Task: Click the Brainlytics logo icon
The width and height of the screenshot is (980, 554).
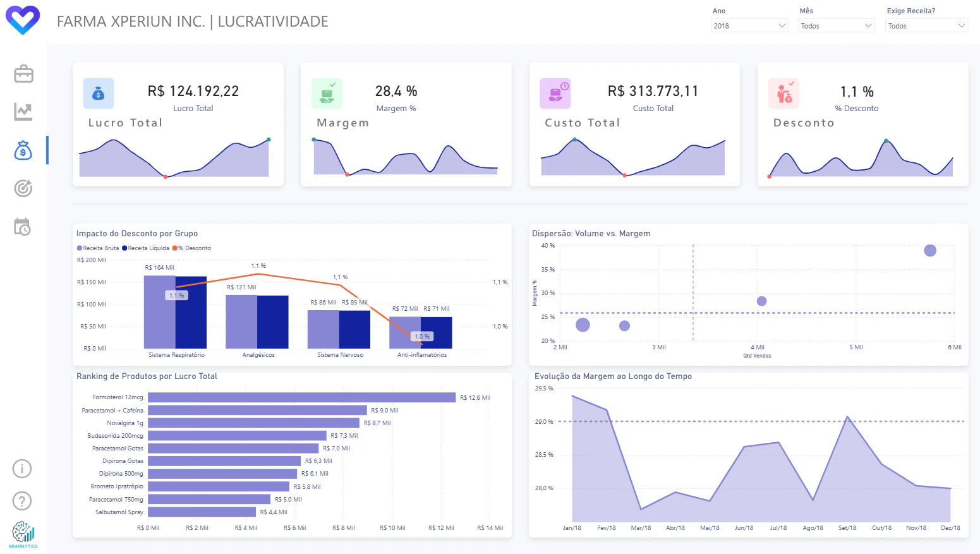Action: click(23, 534)
